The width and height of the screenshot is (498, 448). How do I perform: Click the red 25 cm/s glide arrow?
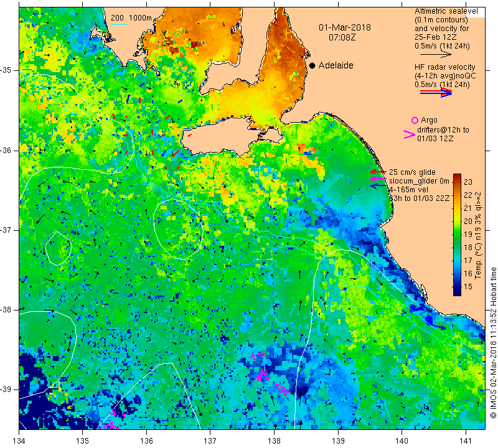(x=378, y=172)
